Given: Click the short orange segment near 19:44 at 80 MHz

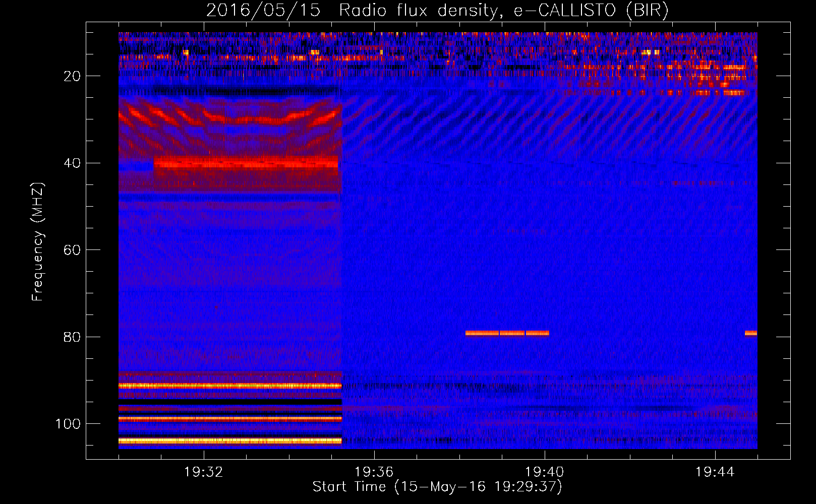Looking at the screenshot, I should (x=751, y=333).
